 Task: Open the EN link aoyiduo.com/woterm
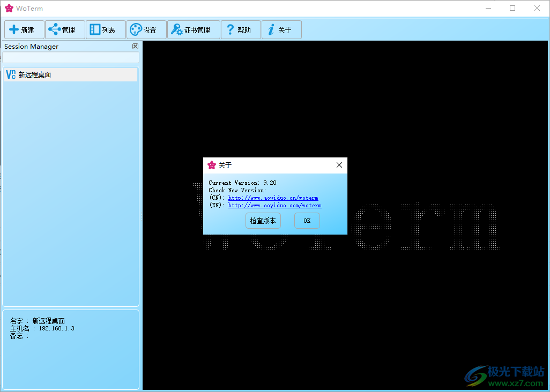[x=274, y=206]
